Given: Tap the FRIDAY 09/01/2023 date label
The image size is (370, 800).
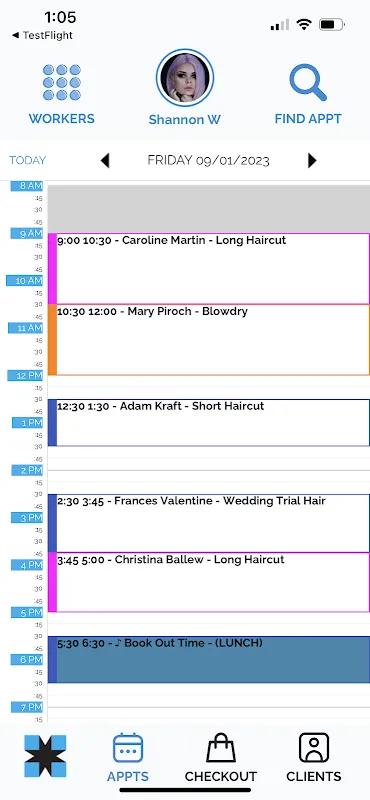Looking at the screenshot, I should click(208, 160).
